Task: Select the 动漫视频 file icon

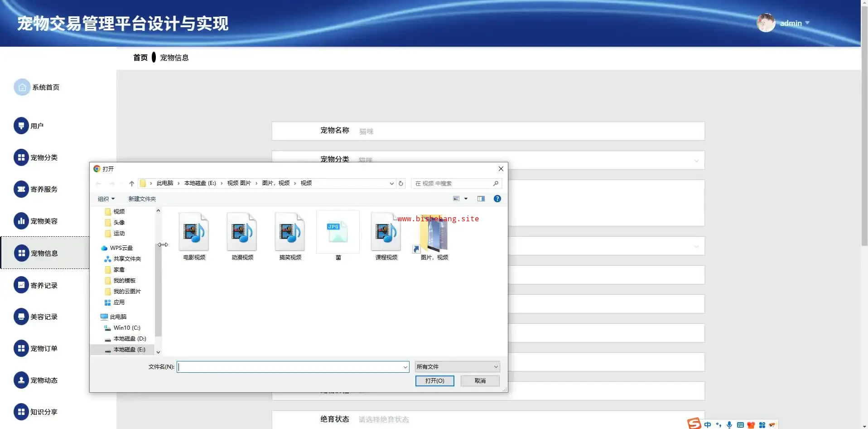Action: pyautogui.click(x=242, y=232)
